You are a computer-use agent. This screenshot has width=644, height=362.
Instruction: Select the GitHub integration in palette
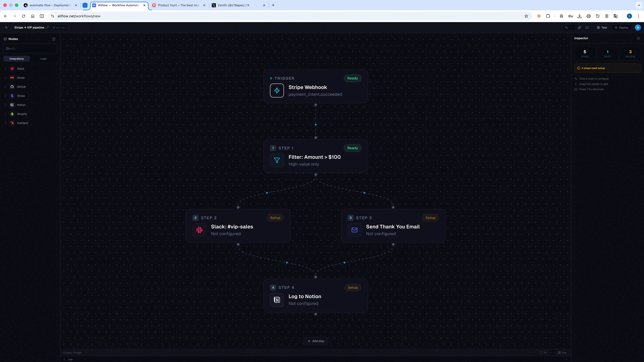point(30,87)
